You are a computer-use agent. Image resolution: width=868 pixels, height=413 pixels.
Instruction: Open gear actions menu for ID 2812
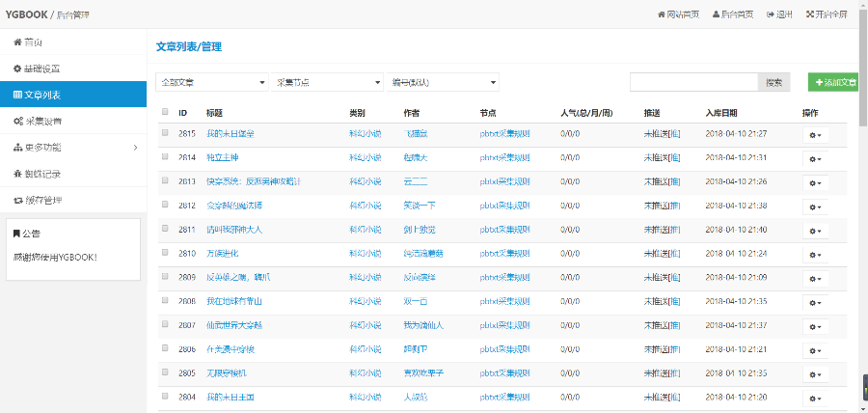tap(815, 207)
